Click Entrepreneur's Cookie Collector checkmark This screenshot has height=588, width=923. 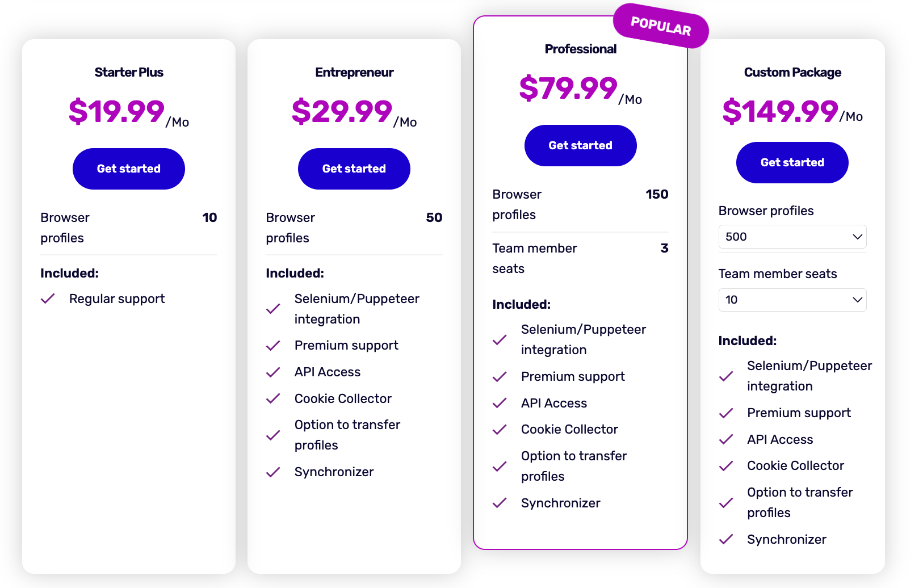tap(273, 399)
